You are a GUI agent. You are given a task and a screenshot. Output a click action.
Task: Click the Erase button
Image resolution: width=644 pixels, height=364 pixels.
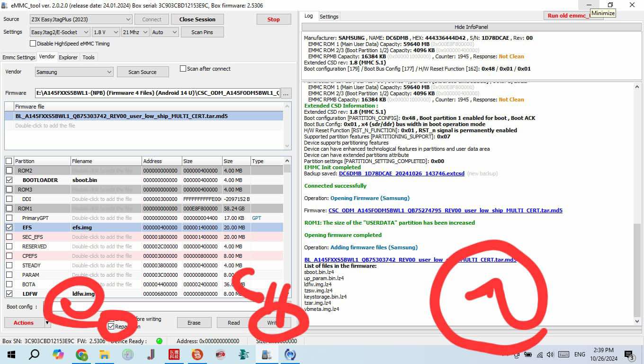point(194,323)
